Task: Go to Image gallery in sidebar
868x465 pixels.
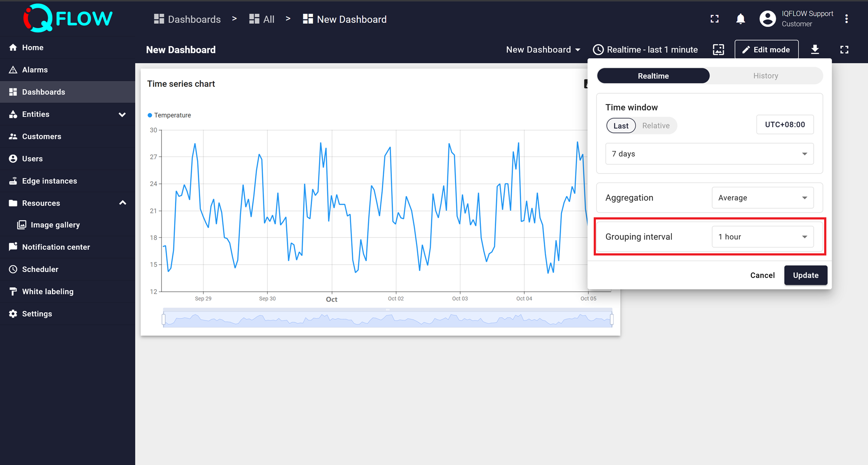Action: (55, 225)
